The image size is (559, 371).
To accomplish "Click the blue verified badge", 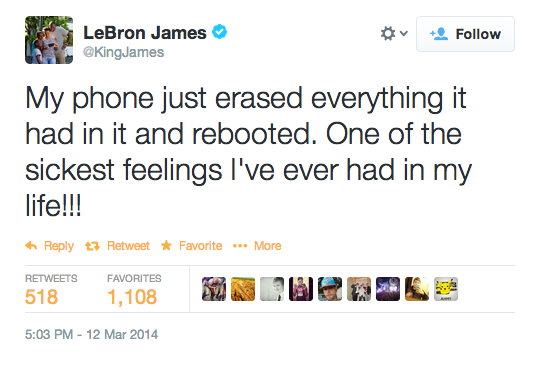I will (220, 32).
